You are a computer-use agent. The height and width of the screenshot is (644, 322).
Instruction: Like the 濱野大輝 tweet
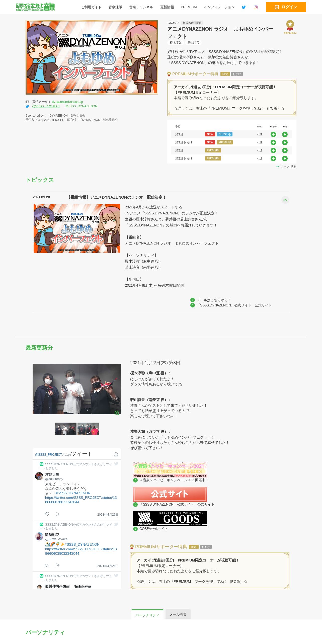point(47,514)
